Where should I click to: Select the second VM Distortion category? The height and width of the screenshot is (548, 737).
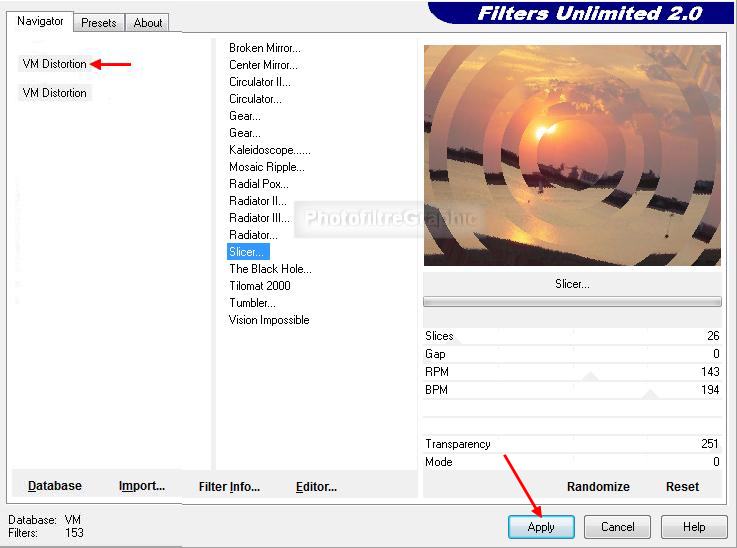[x=55, y=93]
